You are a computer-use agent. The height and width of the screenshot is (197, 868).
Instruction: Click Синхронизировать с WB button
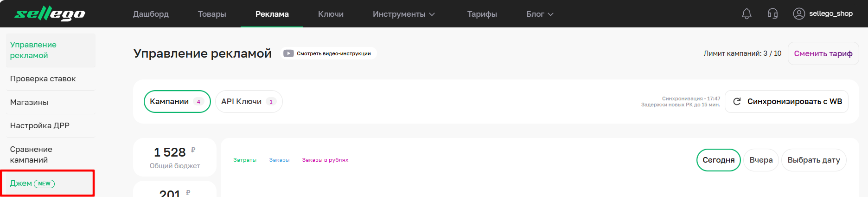(786, 101)
